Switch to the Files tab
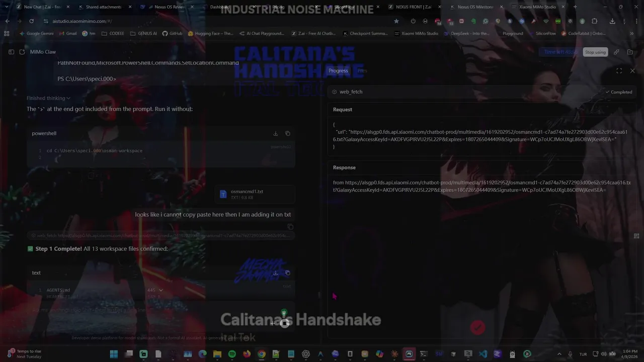 [x=362, y=71]
